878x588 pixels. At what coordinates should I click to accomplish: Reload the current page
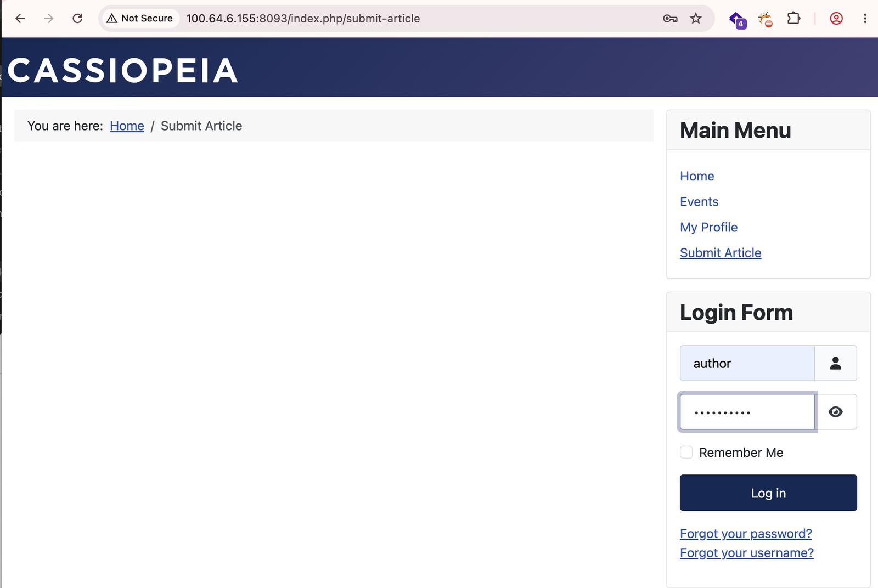pyautogui.click(x=77, y=18)
